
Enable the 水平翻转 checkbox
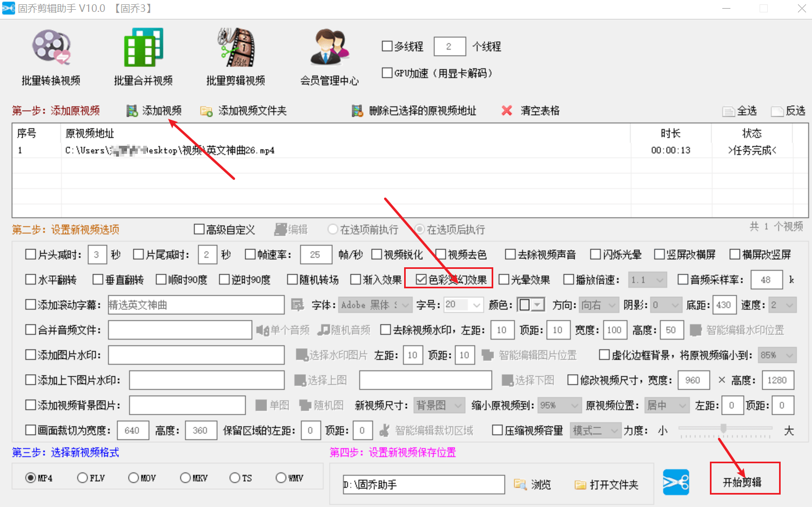pos(31,280)
